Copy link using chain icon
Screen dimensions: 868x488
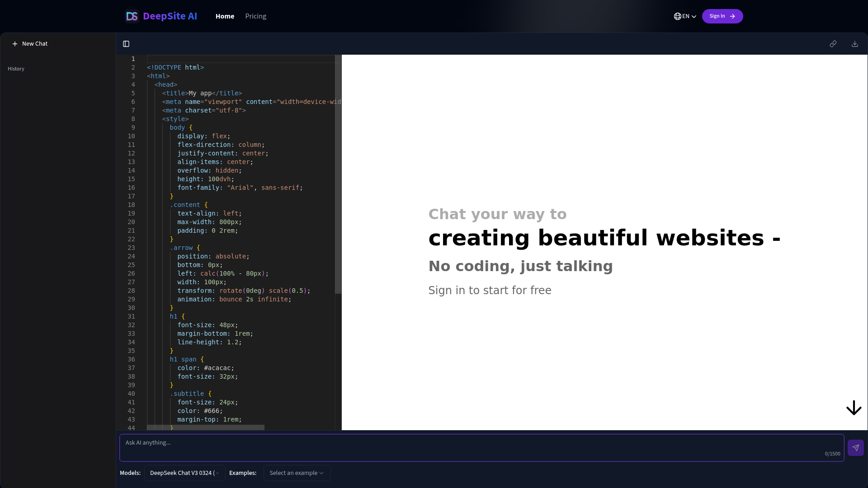(x=833, y=44)
